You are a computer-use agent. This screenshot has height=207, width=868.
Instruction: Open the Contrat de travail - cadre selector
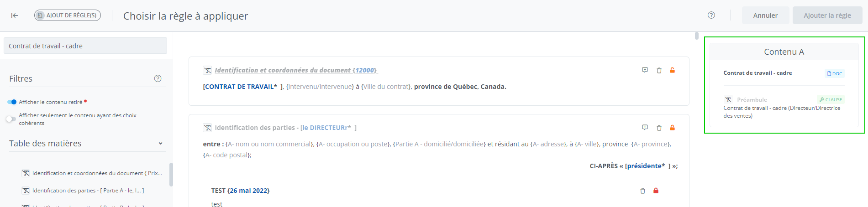(85, 46)
